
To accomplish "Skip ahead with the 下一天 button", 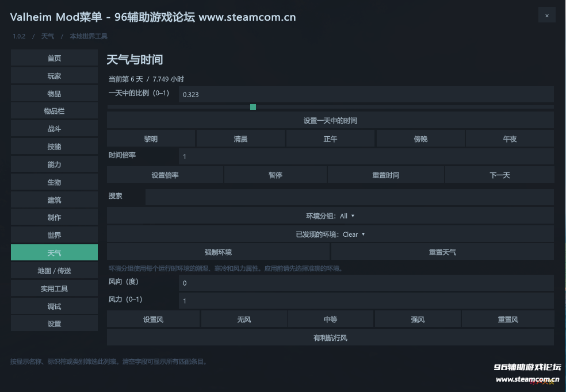I will coord(500,175).
